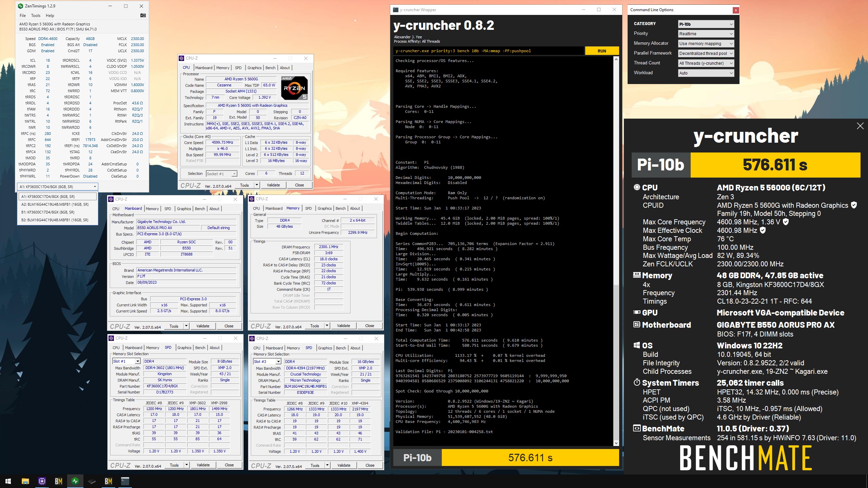Open console window taskbar icon
Viewport: 868px width, 488px height.
tap(125, 481)
